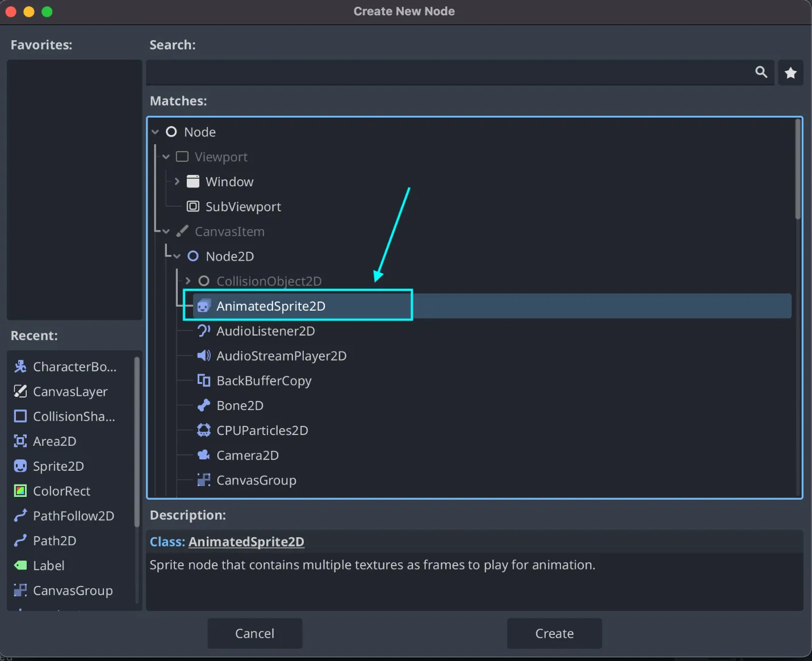Expand the Window node branch
Image resolution: width=812 pixels, height=661 pixels.
click(x=177, y=182)
